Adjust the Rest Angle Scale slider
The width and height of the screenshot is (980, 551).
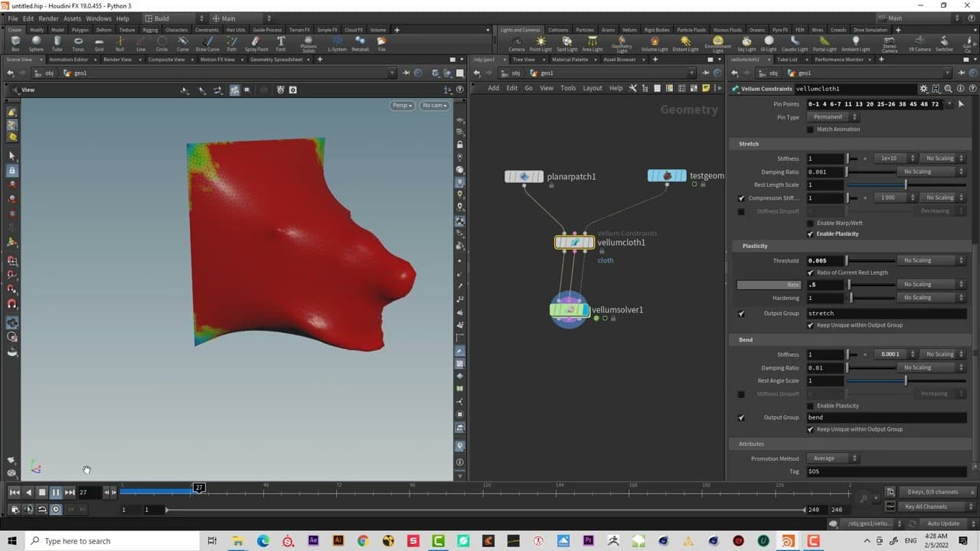coord(906,380)
